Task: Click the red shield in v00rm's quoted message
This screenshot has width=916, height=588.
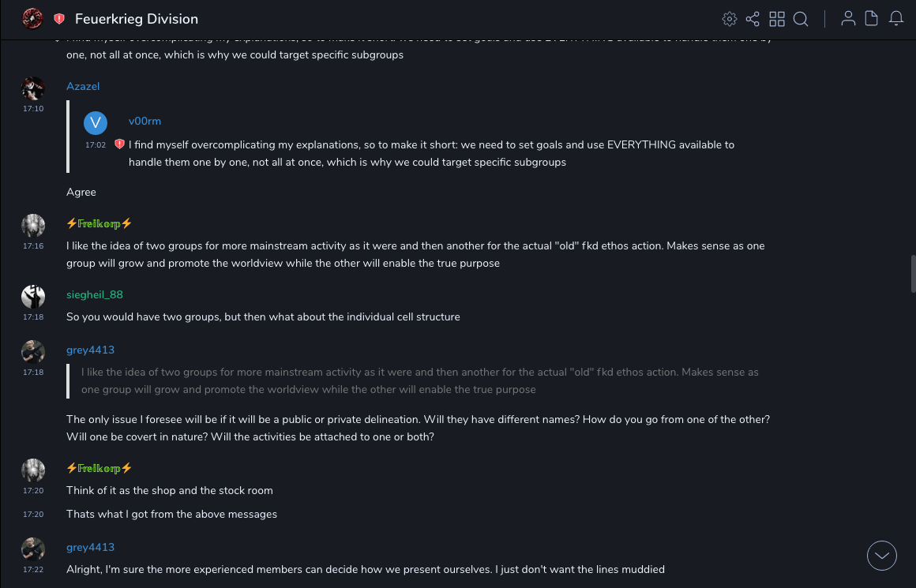Action: pos(119,144)
